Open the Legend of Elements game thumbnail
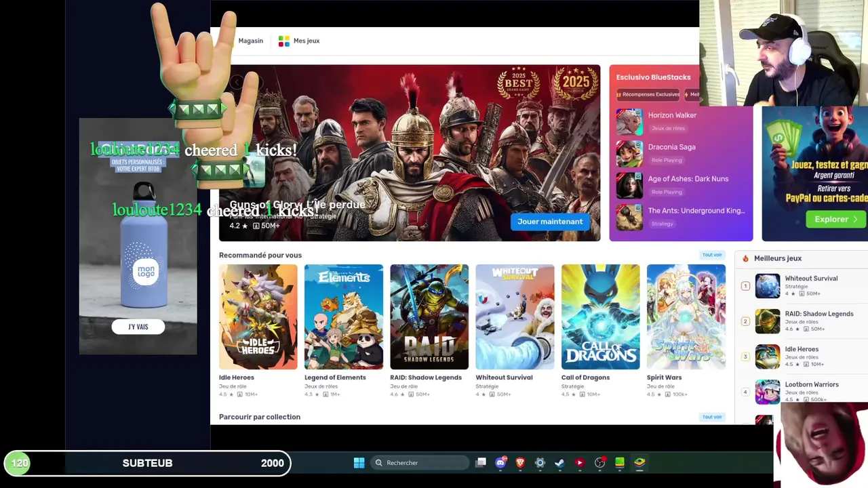This screenshot has width=868, height=488. (343, 317)
